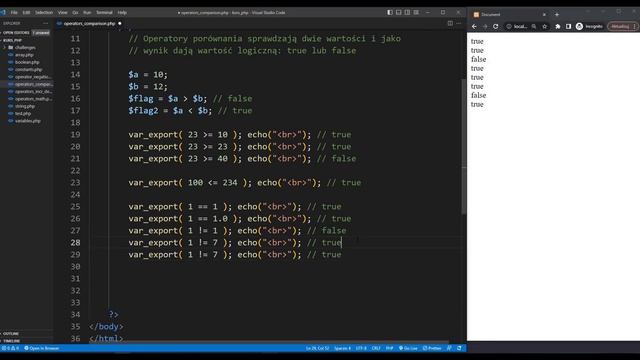
Task: Click the VS Code logo icon
Action: tap(3, 13)
